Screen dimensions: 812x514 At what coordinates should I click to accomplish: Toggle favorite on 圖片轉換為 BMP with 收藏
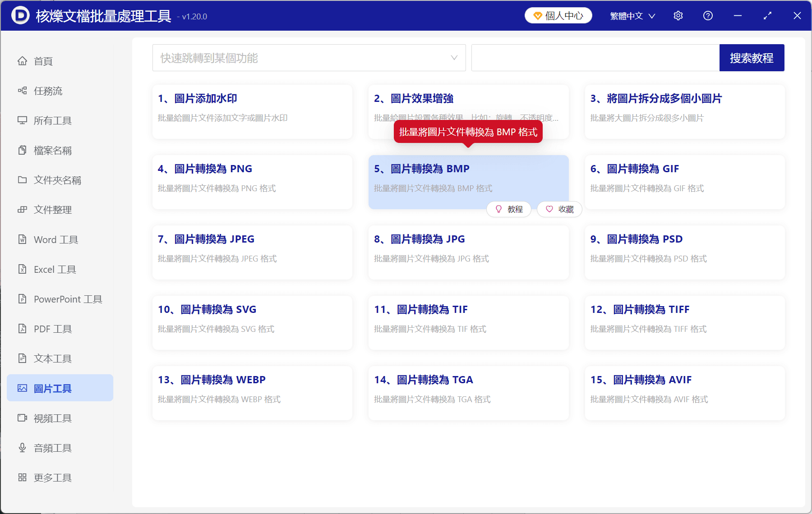coord(559,209)
